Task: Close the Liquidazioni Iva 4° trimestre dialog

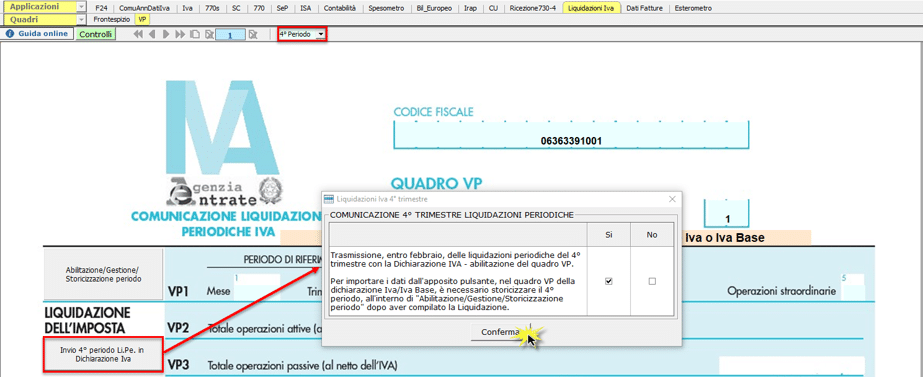Action: tap(672, 199)
